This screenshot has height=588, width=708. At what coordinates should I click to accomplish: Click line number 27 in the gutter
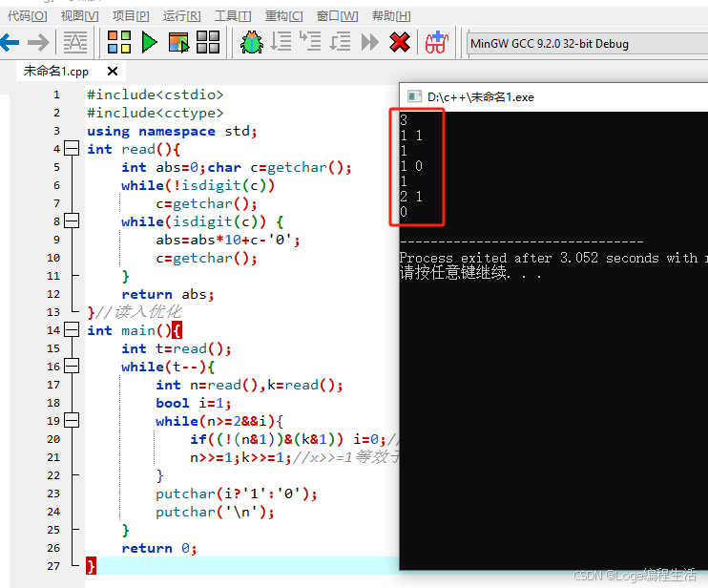coord(53,566)
